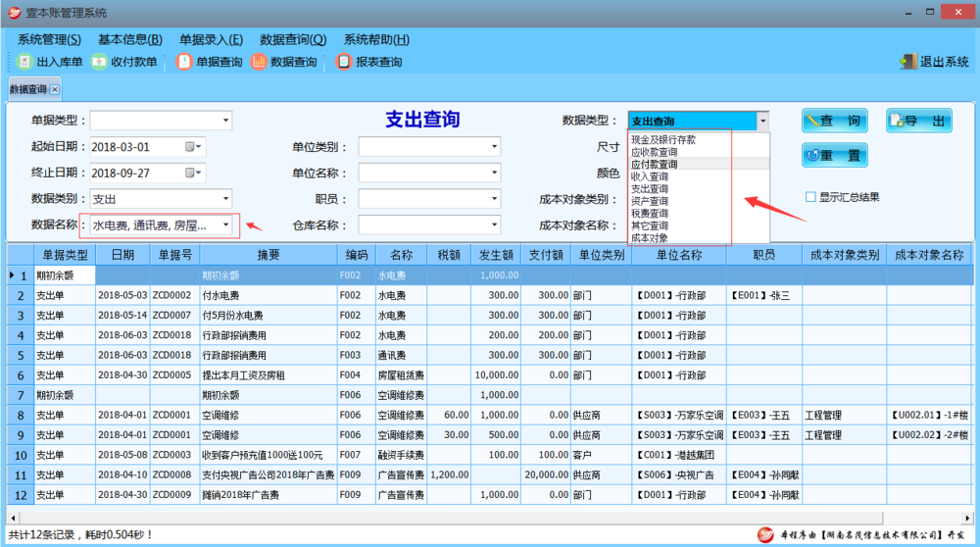Viewport: 980px width, 547px height.
Task: Open the 出入库单 toolbar icon
Action: 25,61
